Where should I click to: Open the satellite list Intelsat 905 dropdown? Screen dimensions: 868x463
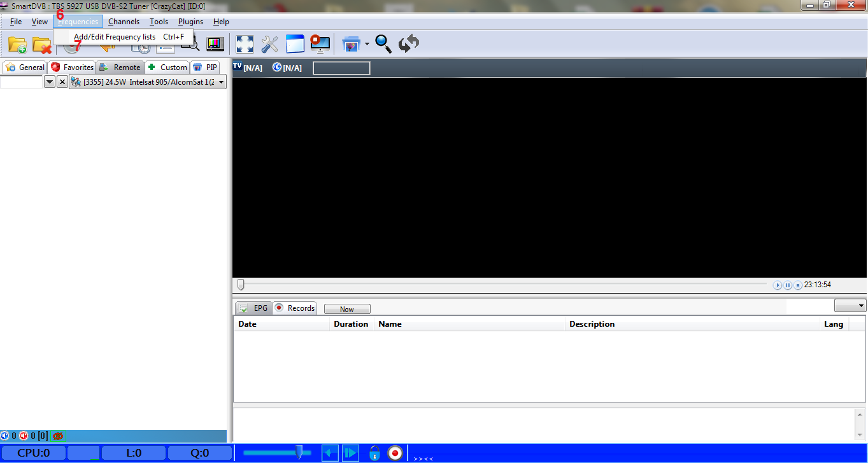click(148, 82)
